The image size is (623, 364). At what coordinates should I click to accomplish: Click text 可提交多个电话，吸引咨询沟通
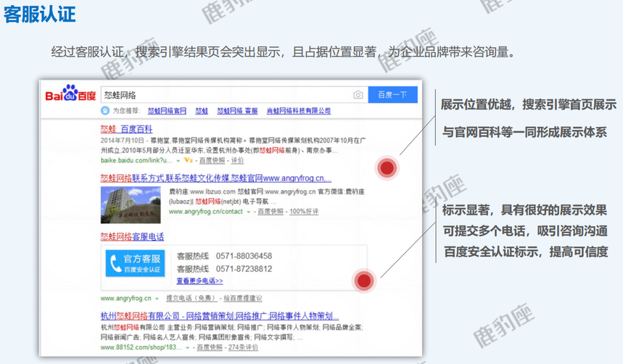[526, 231]
